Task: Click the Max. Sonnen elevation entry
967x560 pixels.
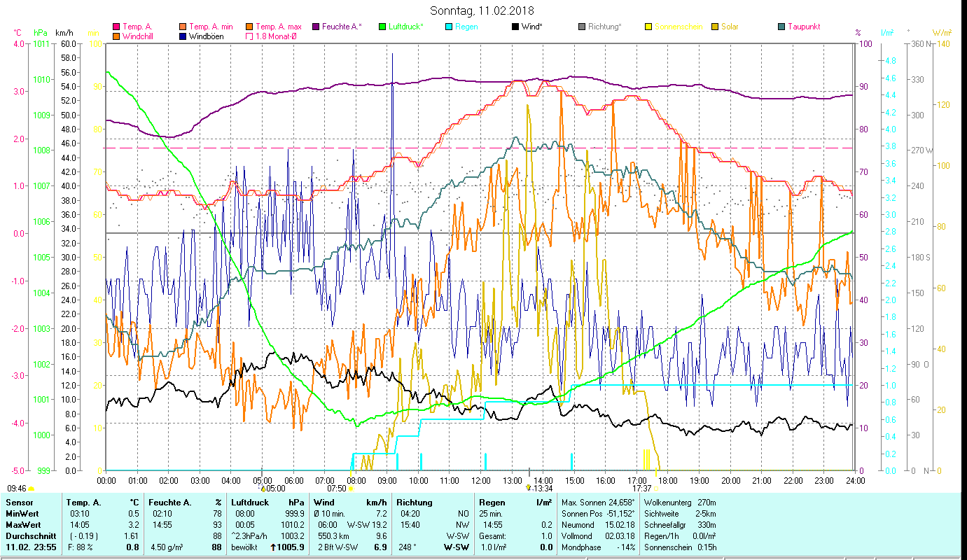Action: (x=599, y=503)
